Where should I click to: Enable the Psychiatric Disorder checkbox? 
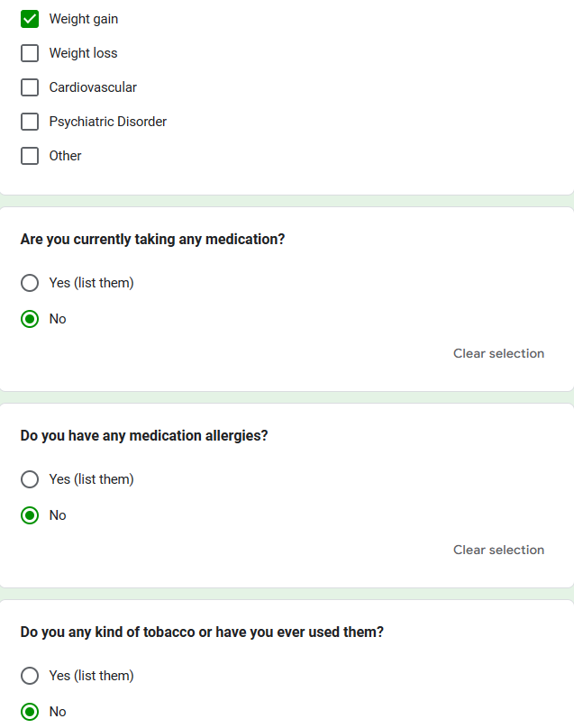click(x=30, y=122)
